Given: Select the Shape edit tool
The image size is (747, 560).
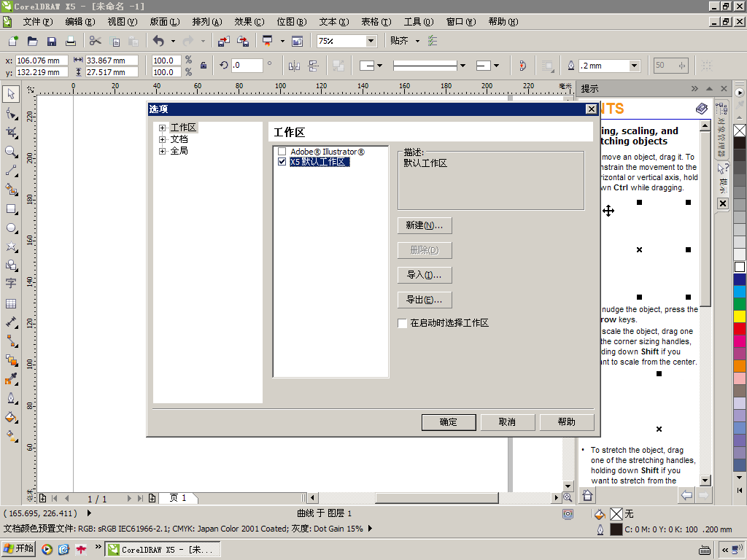Looking at the screenshot, I should point(11,113).
